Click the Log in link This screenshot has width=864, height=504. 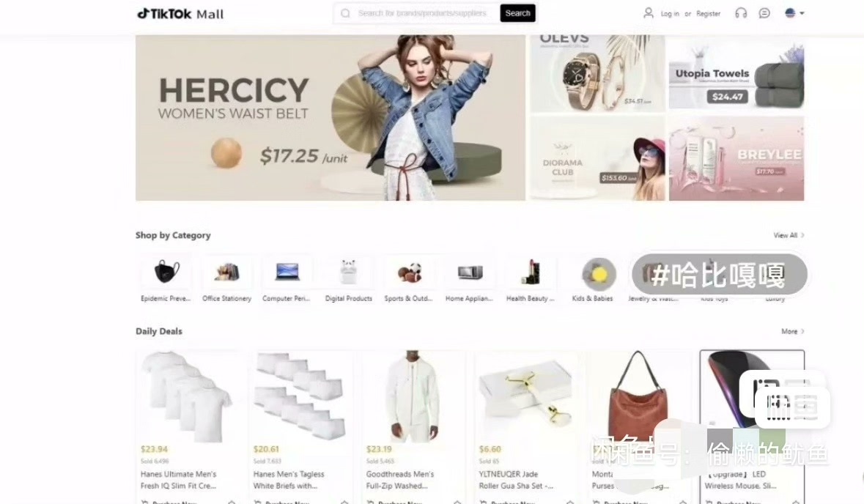pos(670,14)
